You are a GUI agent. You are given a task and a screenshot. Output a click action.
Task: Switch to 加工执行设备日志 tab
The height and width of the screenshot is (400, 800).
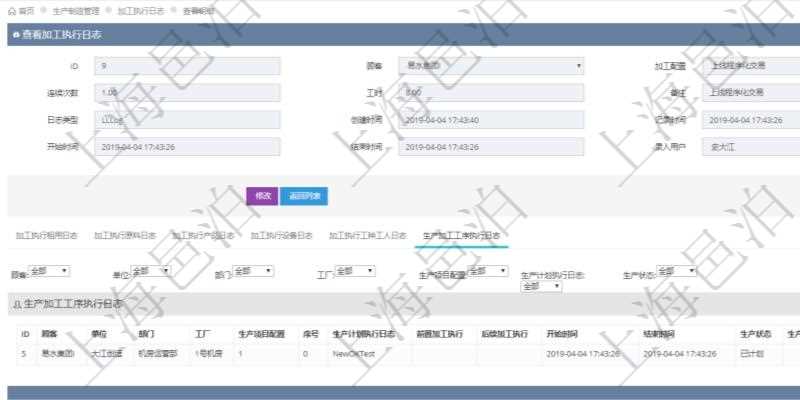click(x=282, y=236)
